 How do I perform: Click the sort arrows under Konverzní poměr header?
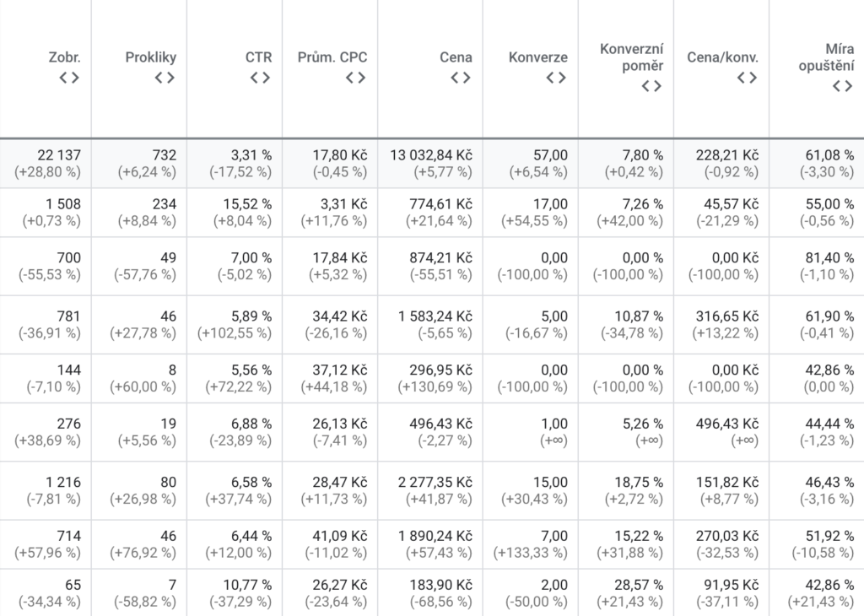[x=651, y=86]
